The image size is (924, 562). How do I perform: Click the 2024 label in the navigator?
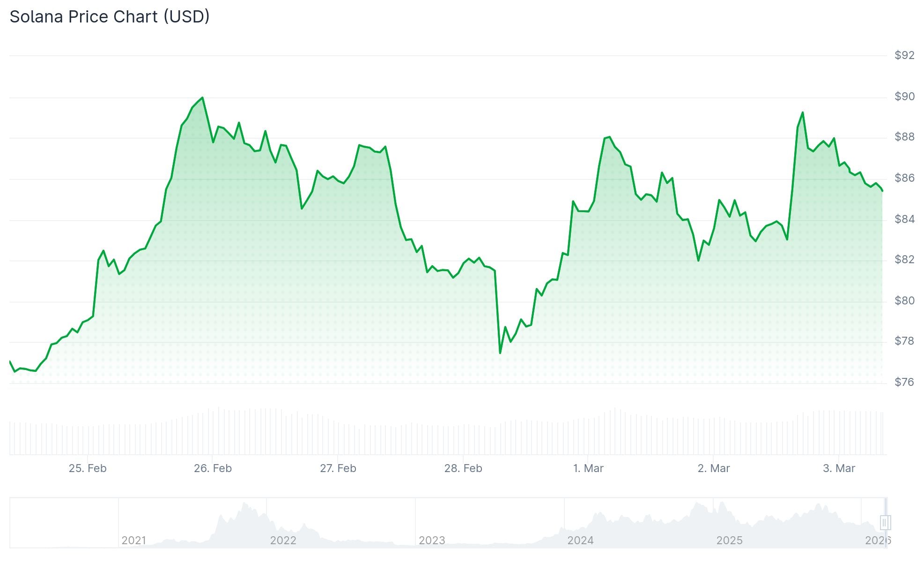(x=580, y=540)
